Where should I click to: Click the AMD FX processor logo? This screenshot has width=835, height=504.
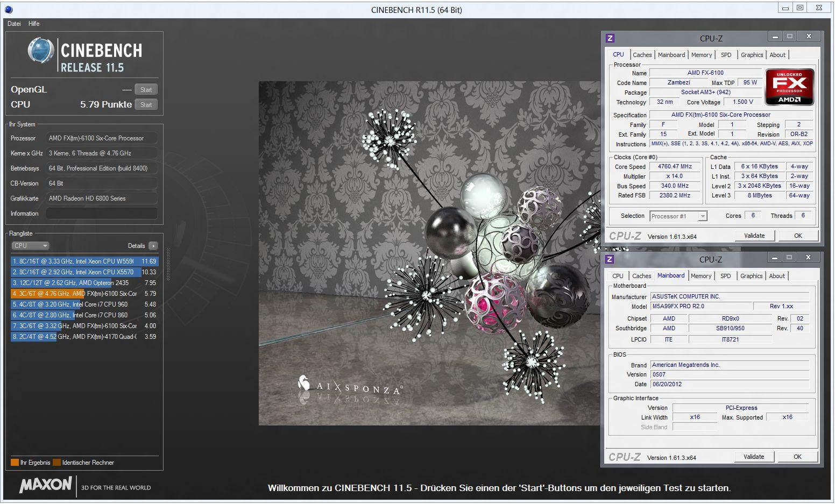point(790,87)
